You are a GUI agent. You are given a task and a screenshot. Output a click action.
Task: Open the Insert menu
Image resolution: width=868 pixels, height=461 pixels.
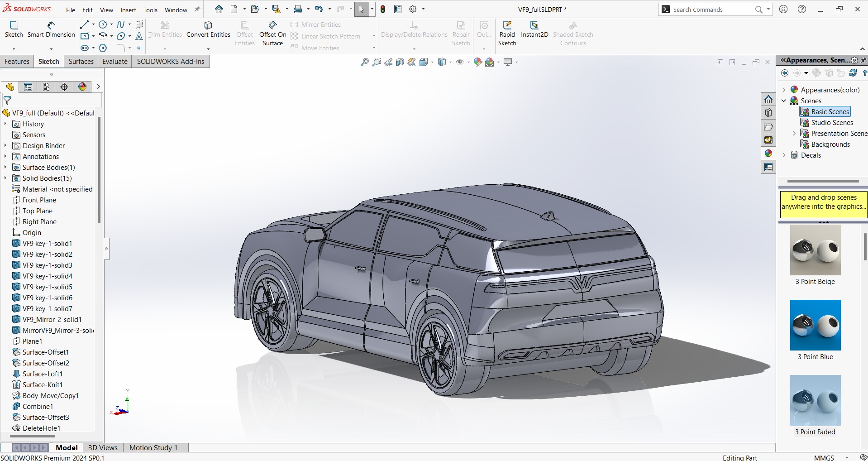coord(128,10)
